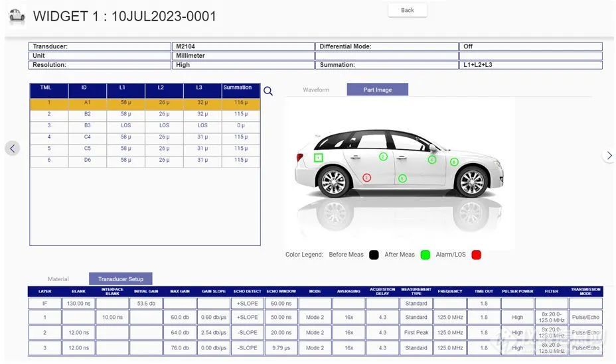Select green square marker 1 on rear fender
The width and height of the screenshot is (616, 364).
pyautogui.click(x=318, y=158)
